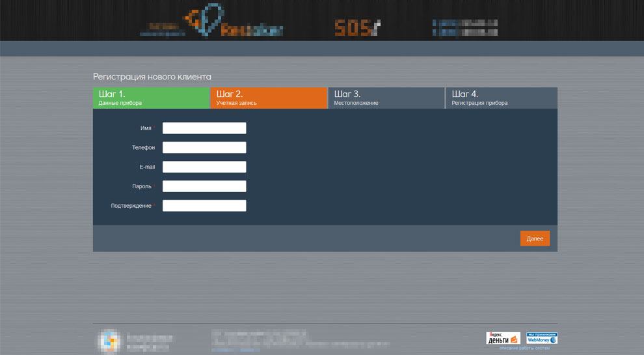Click the site logo in the header
Image resolution: width=644 pixels, height=355 pixels.
215,23
